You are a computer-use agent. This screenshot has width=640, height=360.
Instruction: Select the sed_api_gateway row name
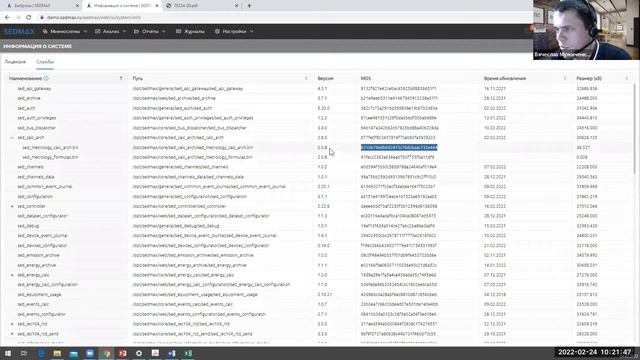click(x=34, y=89)
